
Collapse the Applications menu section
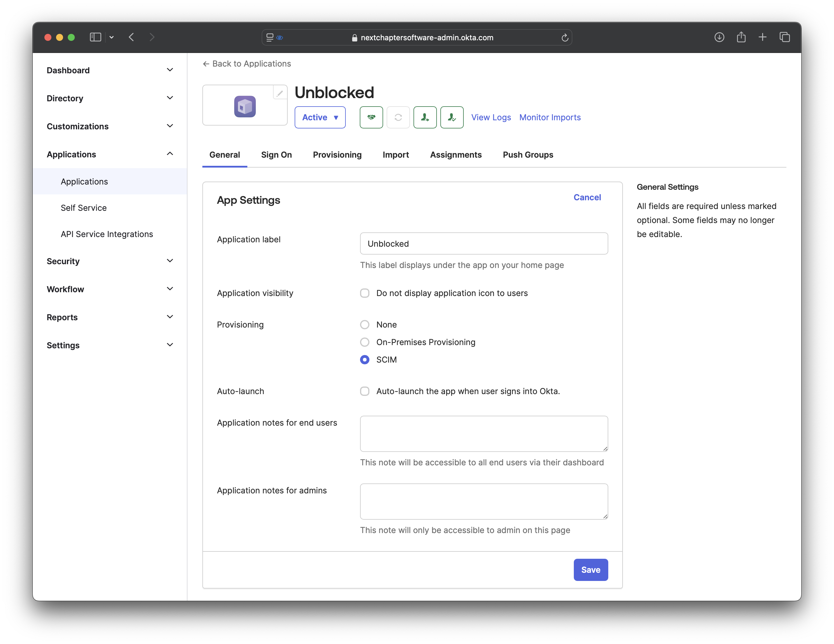click(x=110, y=154)
